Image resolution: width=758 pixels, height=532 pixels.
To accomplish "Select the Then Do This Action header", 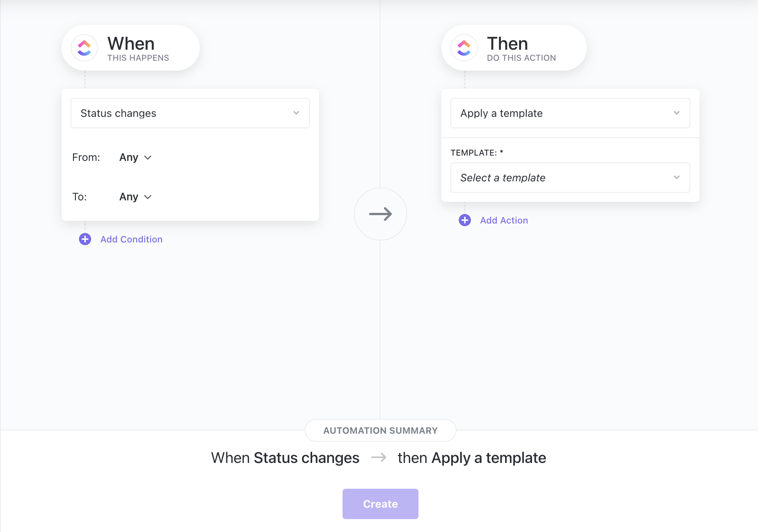I will (x=521, y=48).
